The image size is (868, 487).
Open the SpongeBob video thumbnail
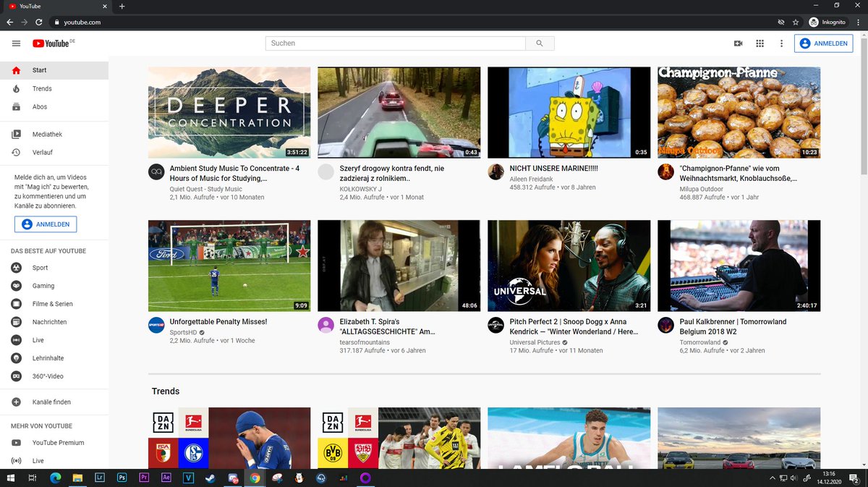coord(569,113)
